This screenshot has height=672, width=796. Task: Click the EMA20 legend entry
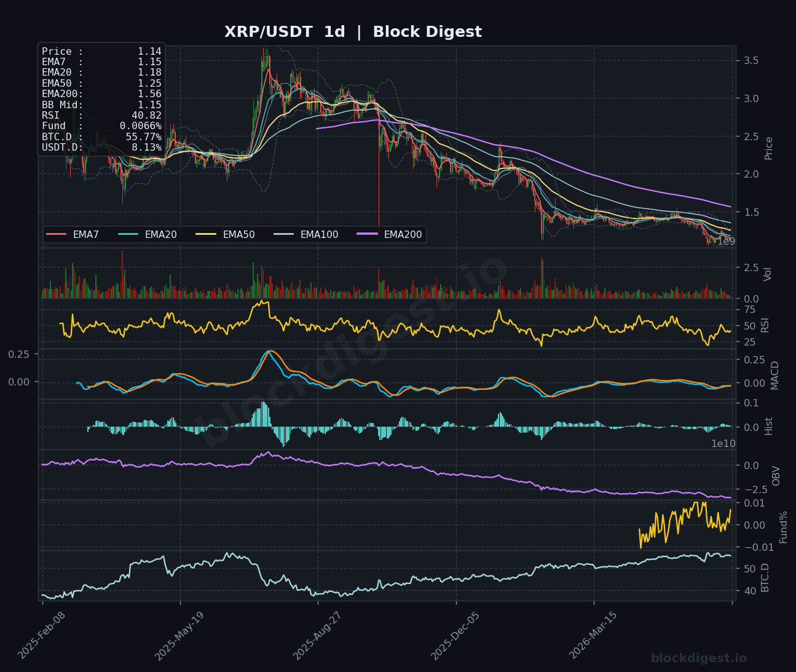[x=147, y=234]
